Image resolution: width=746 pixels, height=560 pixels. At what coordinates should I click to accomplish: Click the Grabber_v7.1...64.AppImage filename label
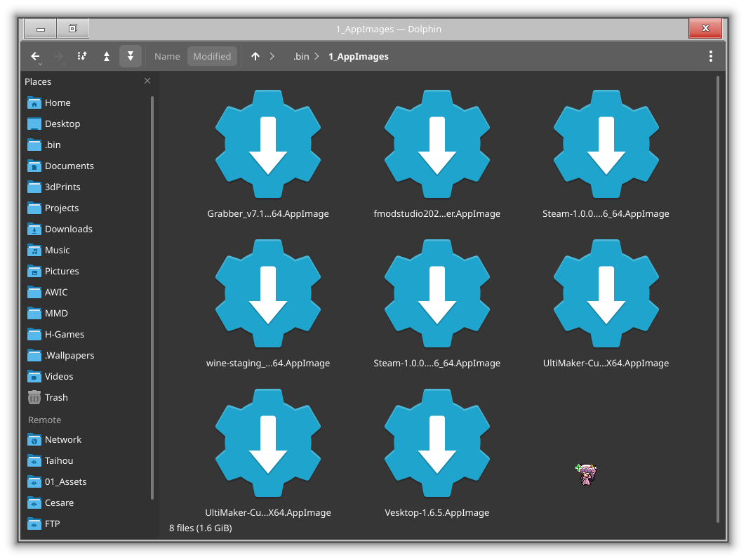pos(268,213)
